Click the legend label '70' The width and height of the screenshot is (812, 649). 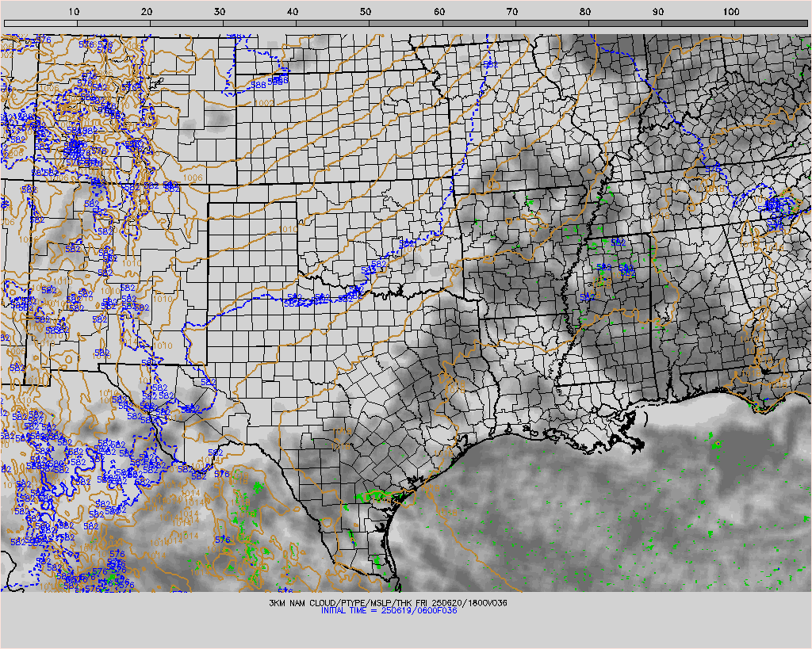click(x=512, y=12)
